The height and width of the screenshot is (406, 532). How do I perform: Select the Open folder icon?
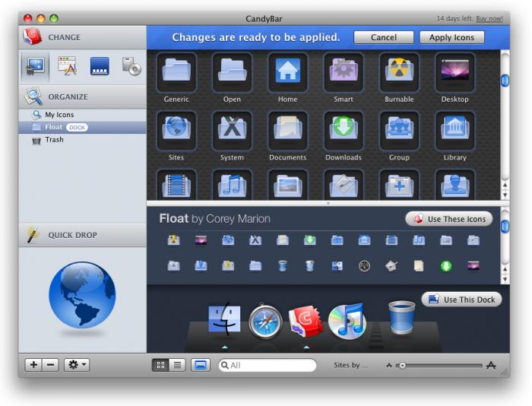click(232, 72)
